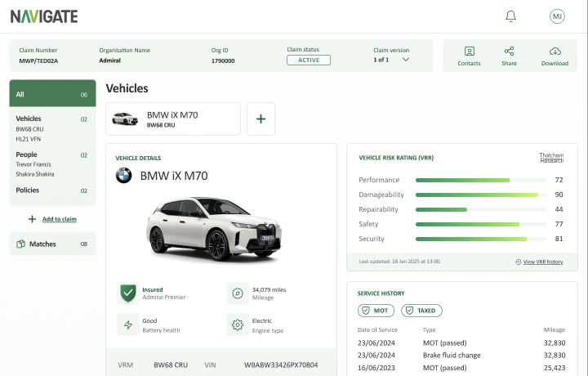Click the claim number MWP/TED02A
Screen dimensions: 588x376
[x=38, y=60]
